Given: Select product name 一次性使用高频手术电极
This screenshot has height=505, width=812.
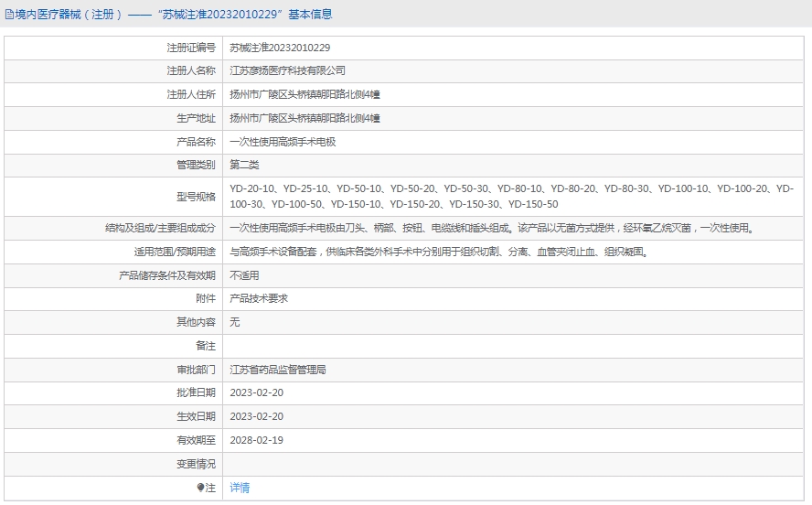Looking at the screenshot, I should (x=283, y=142).
